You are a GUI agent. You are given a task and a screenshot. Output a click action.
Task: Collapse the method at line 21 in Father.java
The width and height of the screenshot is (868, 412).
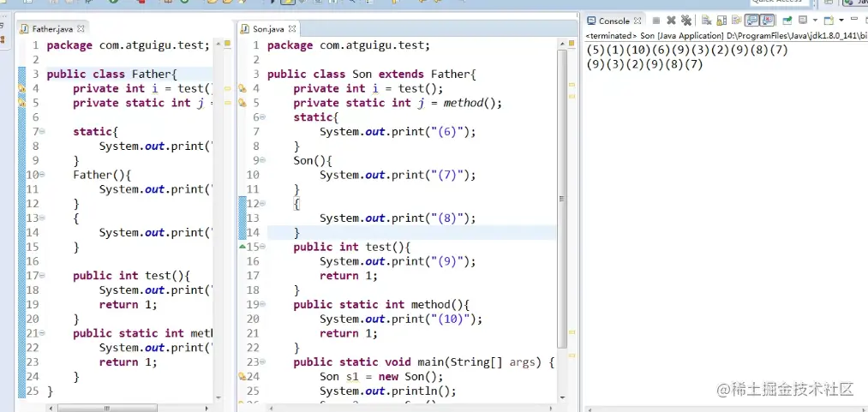click(x=43, y=333)
